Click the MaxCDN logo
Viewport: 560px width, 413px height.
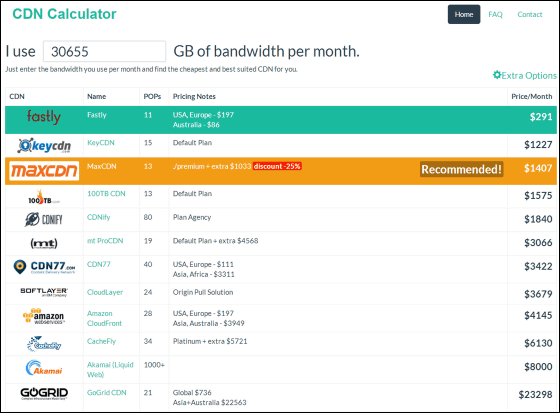click(44, 171)
